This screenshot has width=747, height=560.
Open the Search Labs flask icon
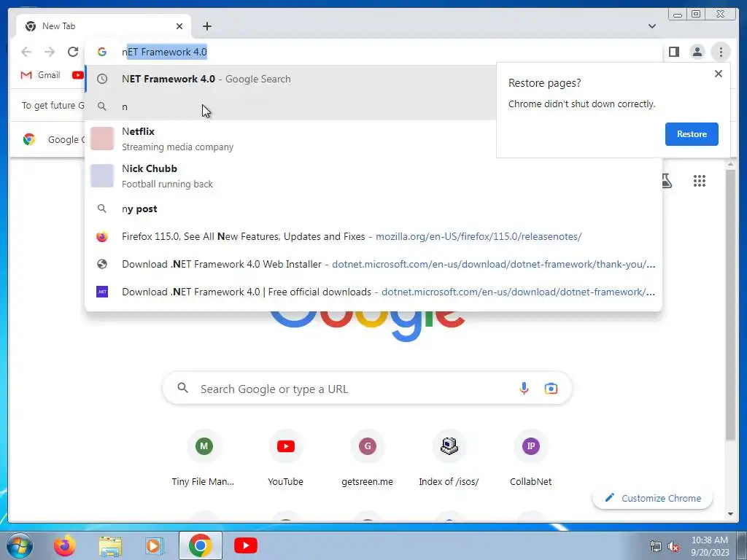click(667, 181)
